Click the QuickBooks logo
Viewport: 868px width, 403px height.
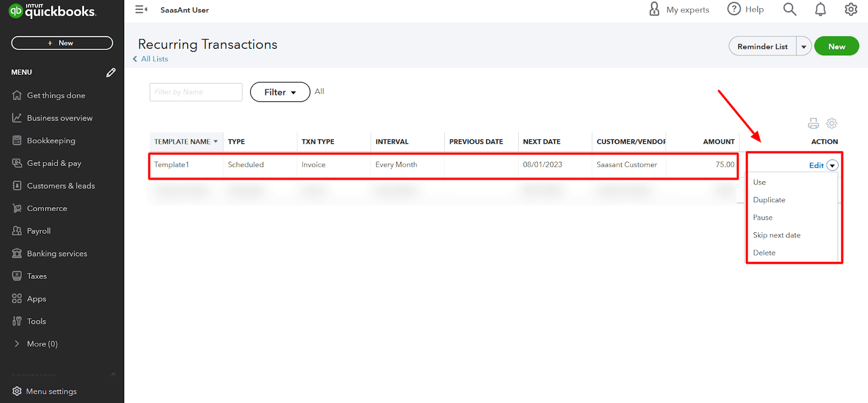53,10
